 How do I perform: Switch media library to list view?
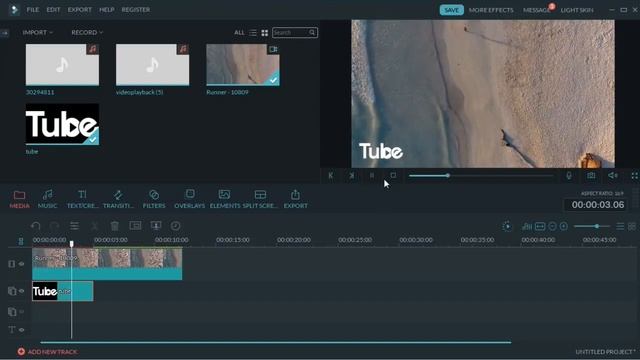(253, 32)
